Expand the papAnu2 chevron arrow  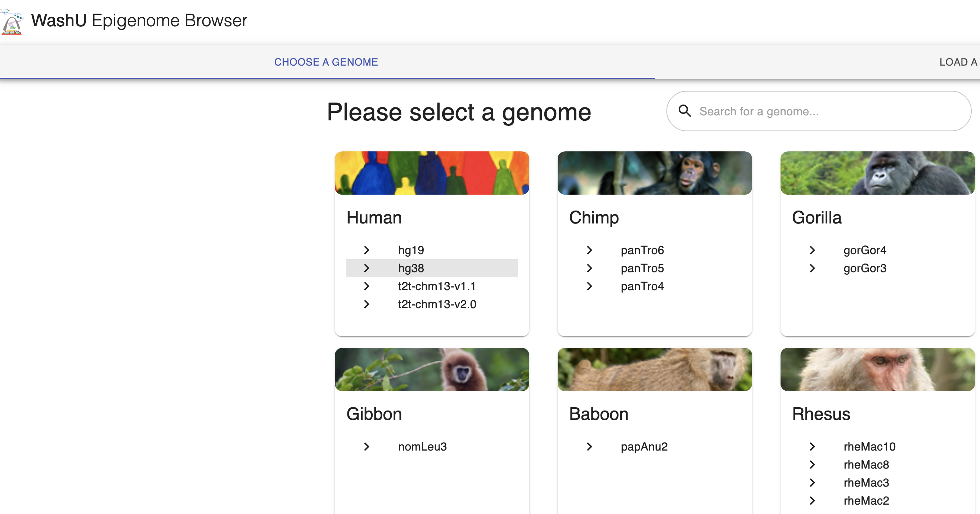[589, 447]
